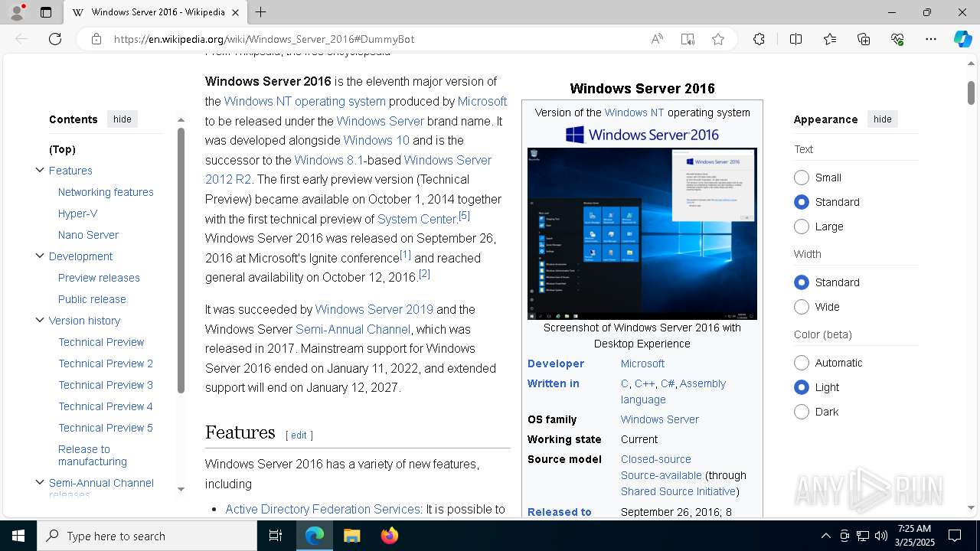Show hidden system tray icons
Image resolution: width=980 pixels, height=551 pixels.
(825, 536)
